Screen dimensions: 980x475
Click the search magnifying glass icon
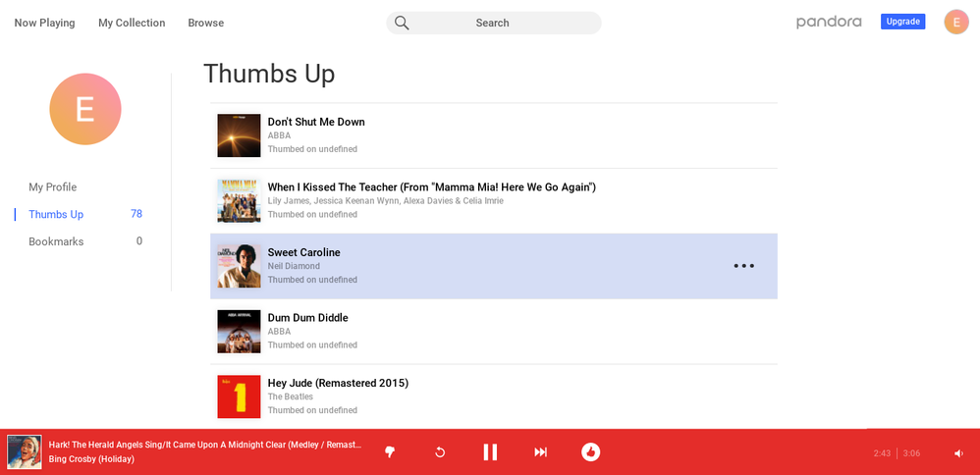click(402, 23)
